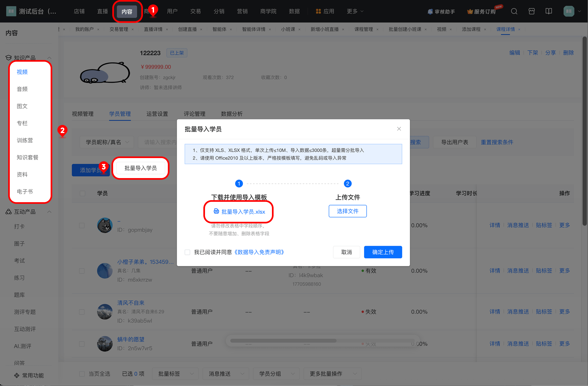Open the 学员分组 dropdown
588x386 pixels.
(x=276, y=374)
